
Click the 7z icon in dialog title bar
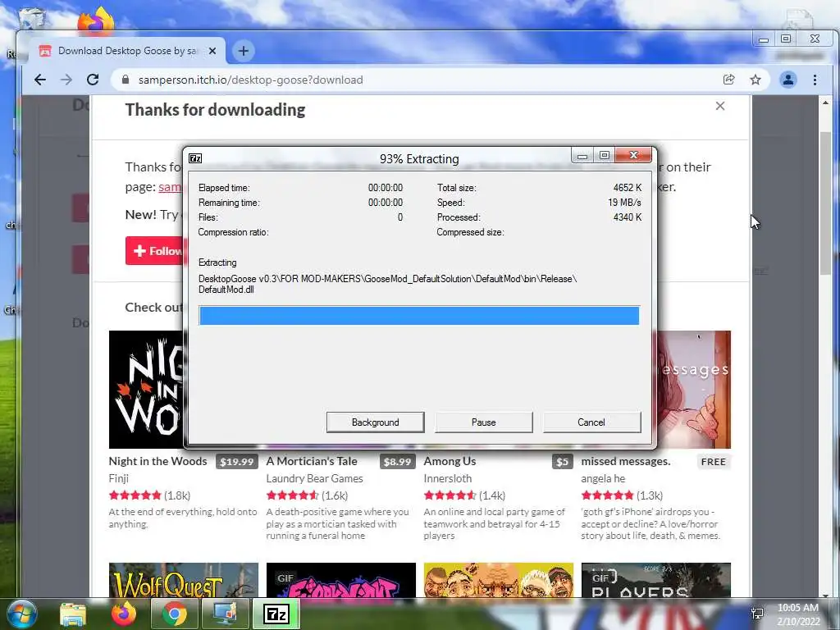click(x=195, y=158)
